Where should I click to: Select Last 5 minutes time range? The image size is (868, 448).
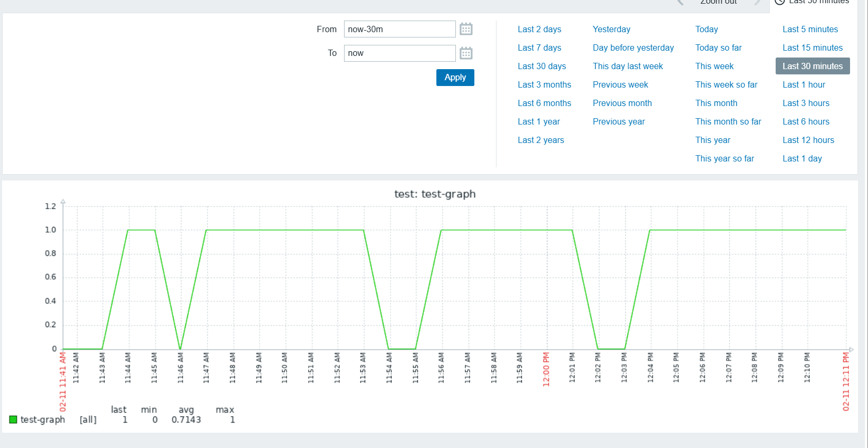point(810,29)
